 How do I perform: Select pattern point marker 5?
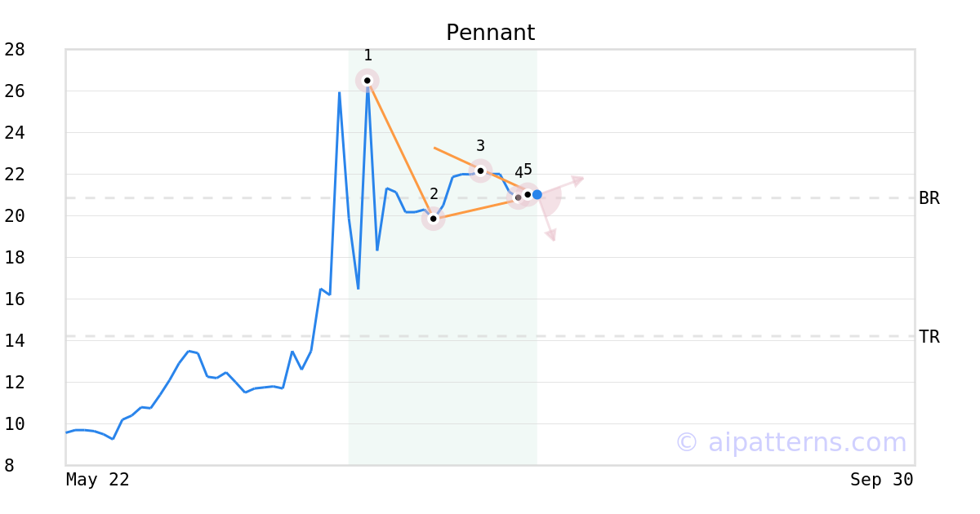(528, 194)
